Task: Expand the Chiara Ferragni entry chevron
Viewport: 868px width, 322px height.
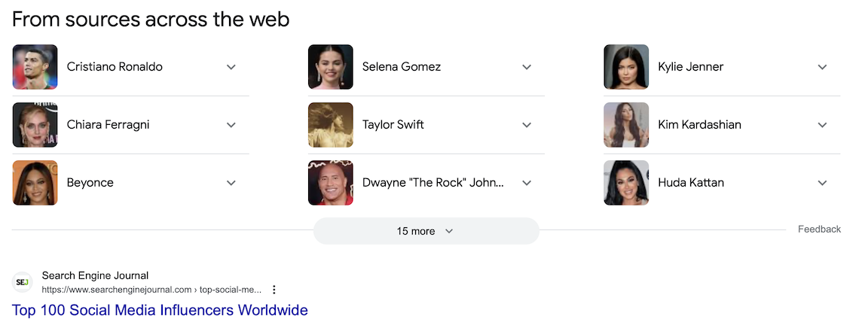Action: (231, 125)
